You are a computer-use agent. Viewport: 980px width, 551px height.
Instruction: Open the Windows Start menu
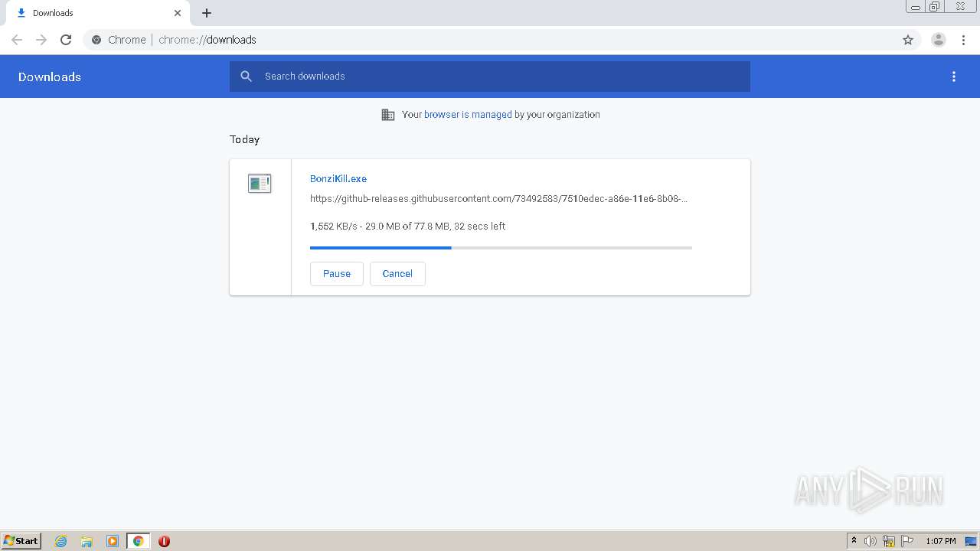coord(21,541)
